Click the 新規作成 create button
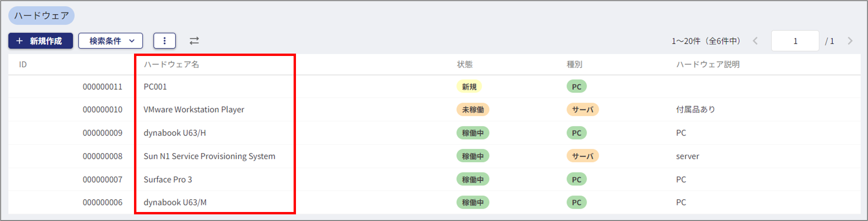This screenshot has width=868, height=221. [41, 41]
